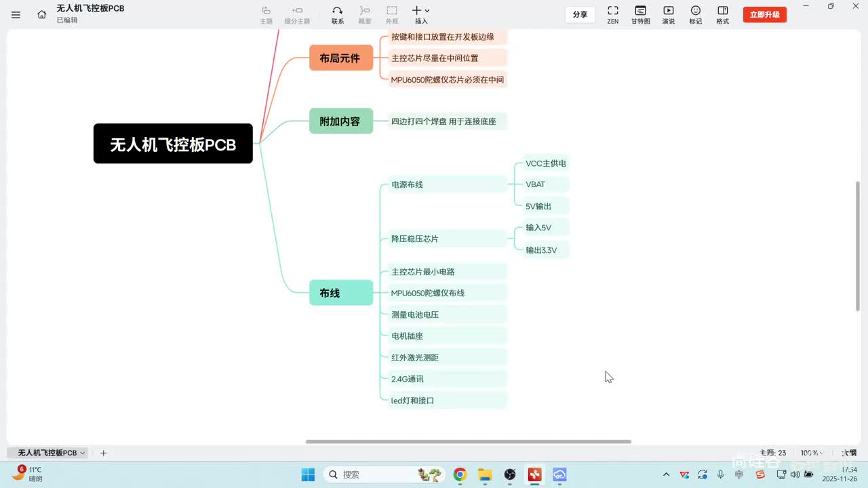Image resolution: width=868 pixels, height=488 pixels.
Task: Add a summary (概要)
Action: tap(365, 14)
